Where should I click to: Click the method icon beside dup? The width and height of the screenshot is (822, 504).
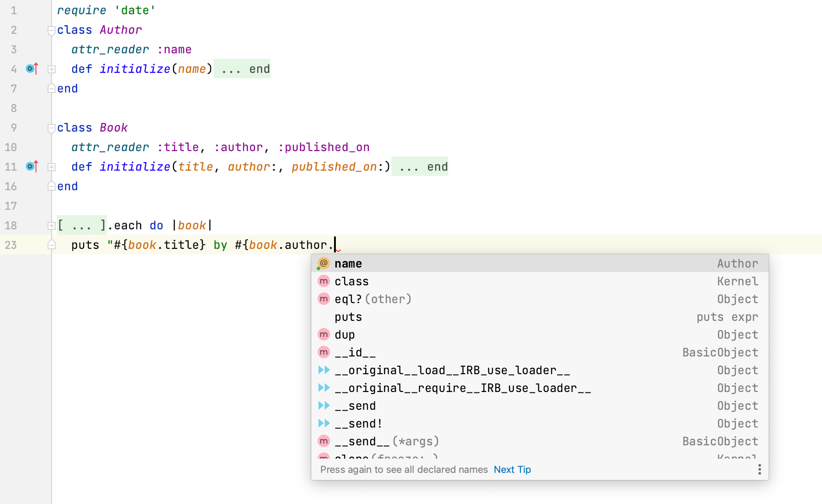click(x=323, y=334)
